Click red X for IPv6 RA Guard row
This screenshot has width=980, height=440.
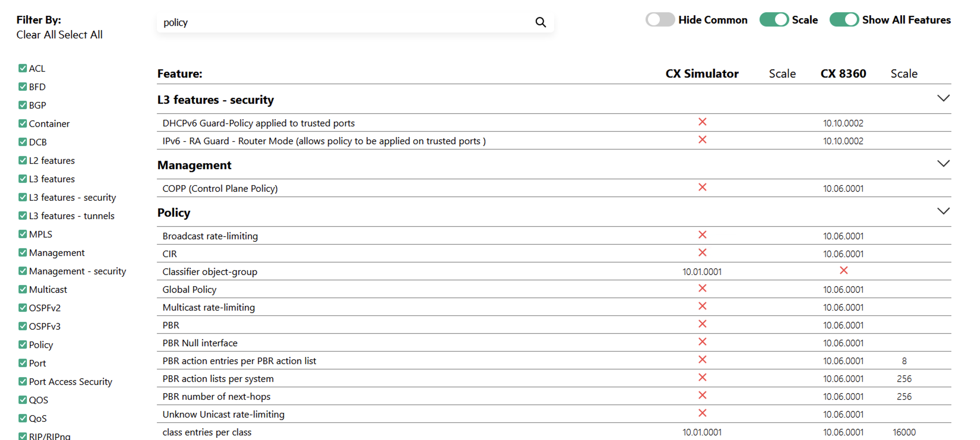[702, 140]
